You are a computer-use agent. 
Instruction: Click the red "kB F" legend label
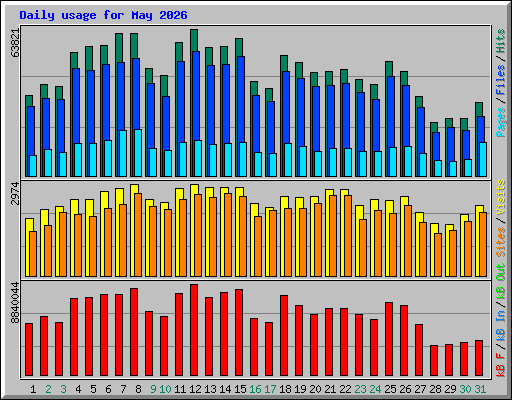coord(501,365)
